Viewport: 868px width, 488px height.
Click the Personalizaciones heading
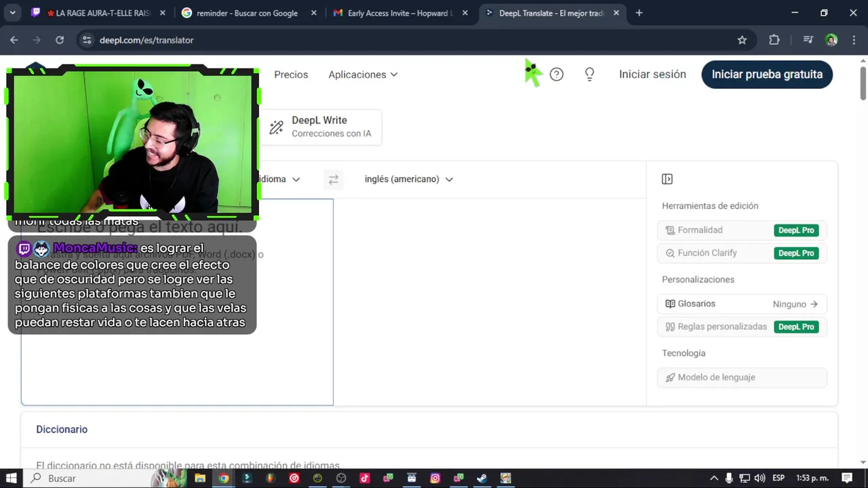pos(698,279)
